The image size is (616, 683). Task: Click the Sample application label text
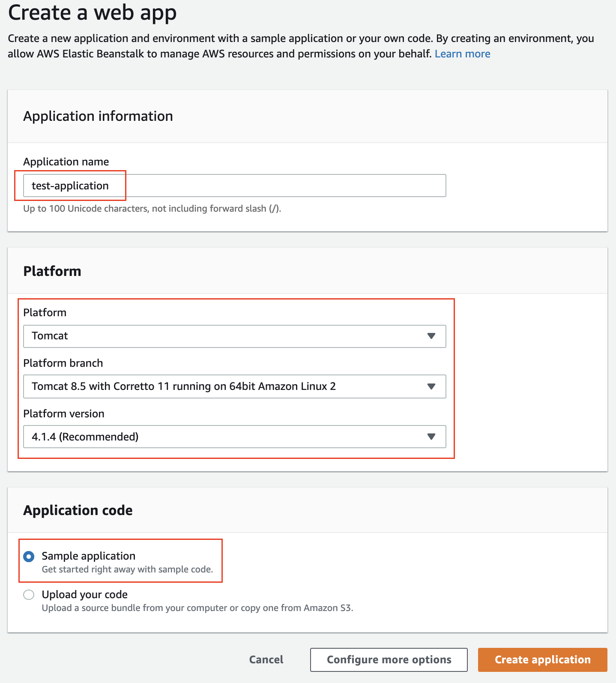pyautogui.click(x=88, y=556)
